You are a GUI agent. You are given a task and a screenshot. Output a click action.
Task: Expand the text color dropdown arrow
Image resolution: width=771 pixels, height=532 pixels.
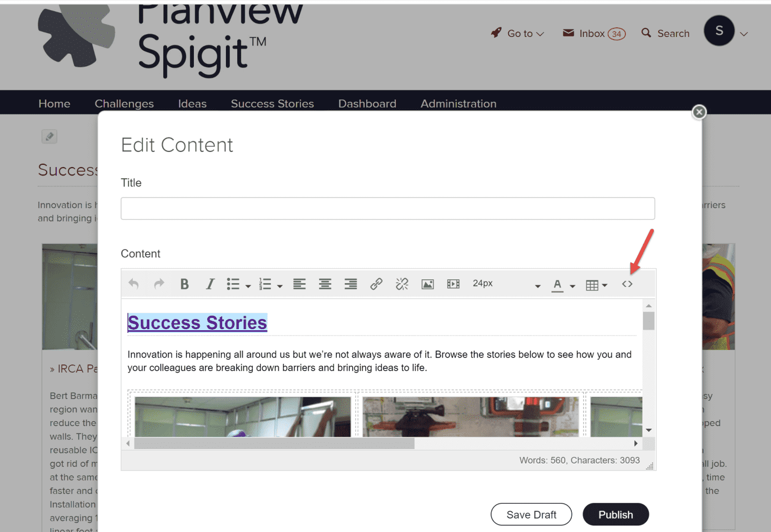tap(572, 286)
